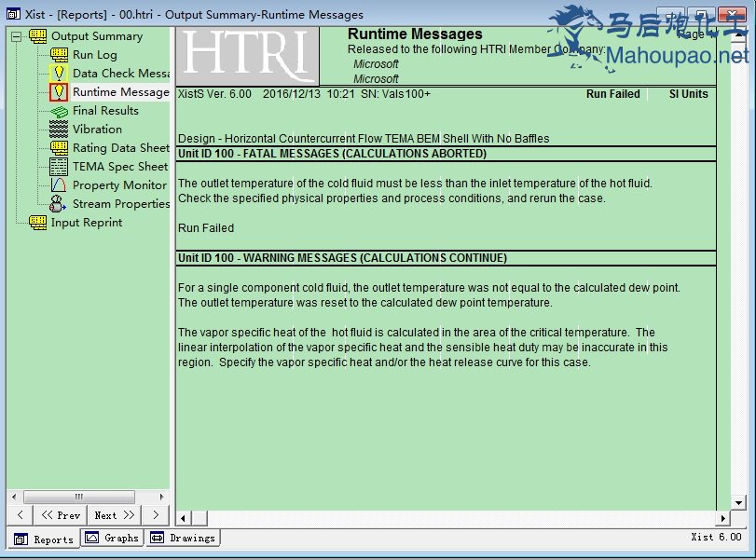Open the Input Reprint tree item
The image size is (756, 560).
[86, 223]
